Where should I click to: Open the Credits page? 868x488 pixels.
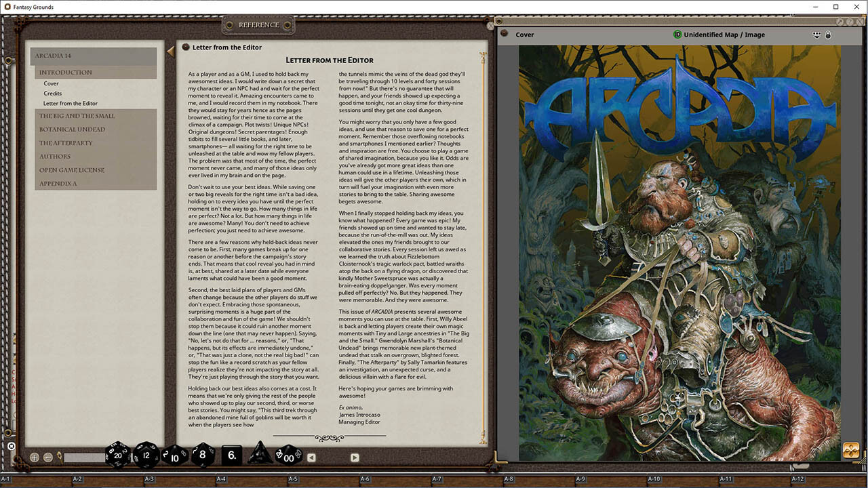click(53, 94)
